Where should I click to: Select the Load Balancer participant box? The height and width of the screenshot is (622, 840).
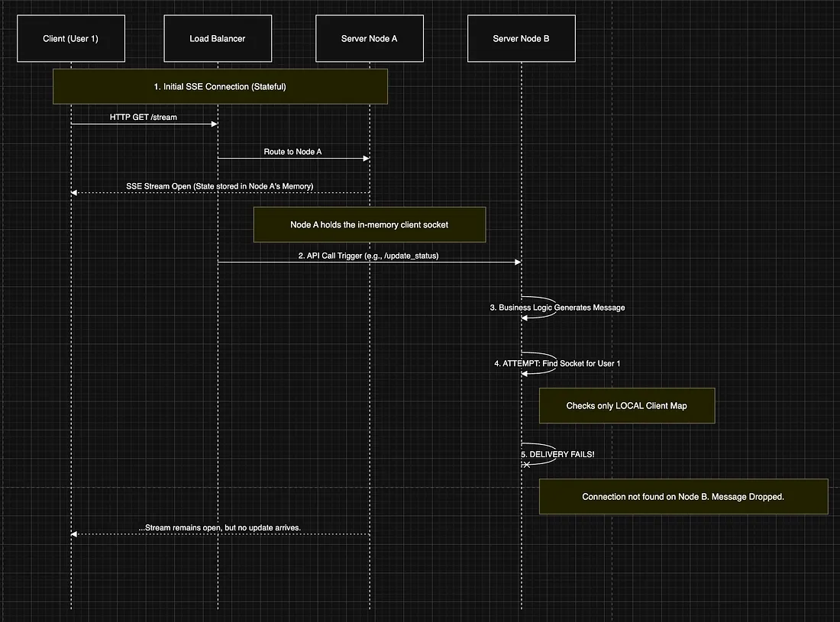pyautogui.click(x=217, y=38)
